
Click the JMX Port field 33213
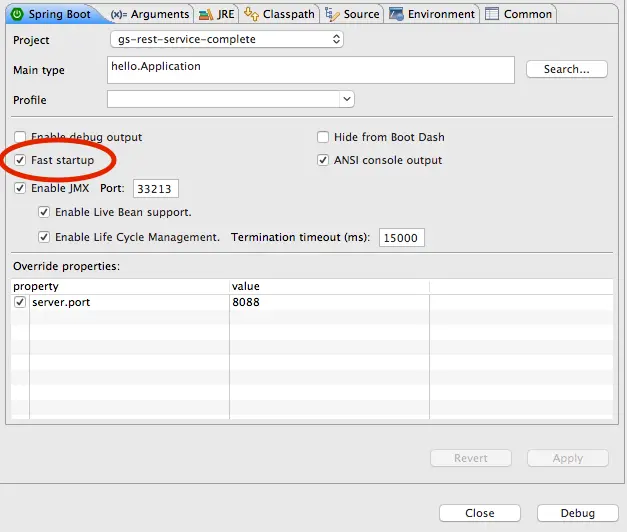tap(156, 188)
